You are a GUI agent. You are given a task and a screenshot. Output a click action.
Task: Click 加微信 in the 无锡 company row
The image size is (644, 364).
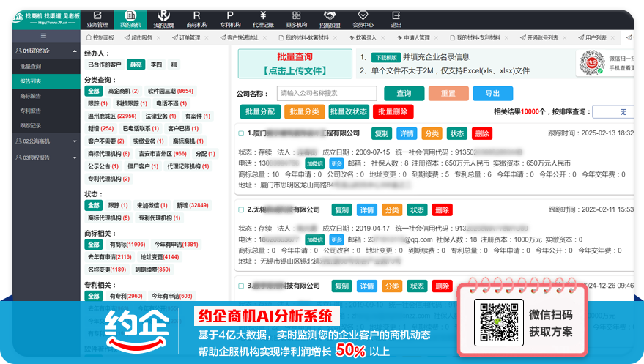point(314,239)
